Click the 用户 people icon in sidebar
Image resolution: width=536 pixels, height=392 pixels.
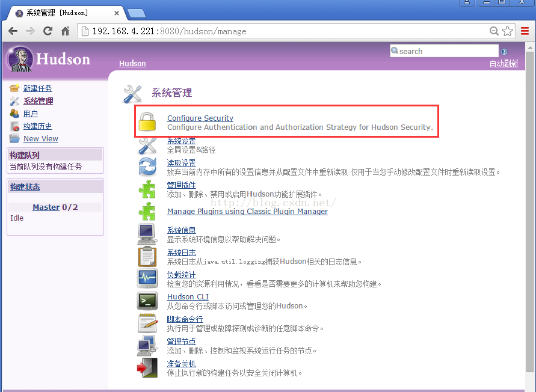pyautogui.click(x=14, y=114)
